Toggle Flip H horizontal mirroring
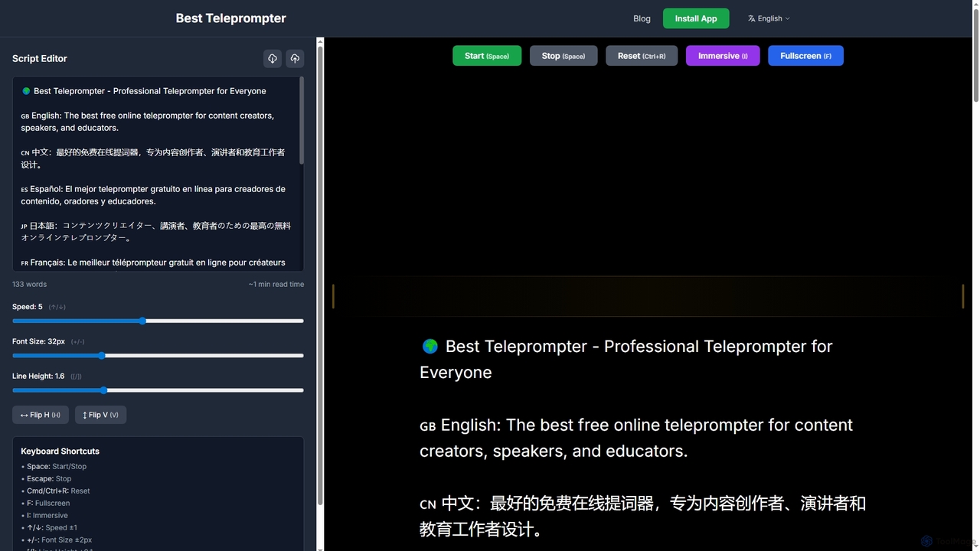 pos(41,415)
